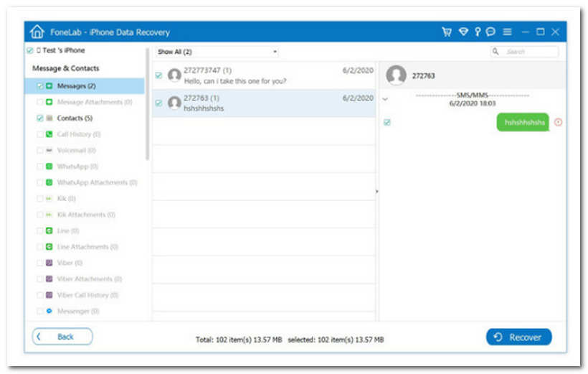
Task: Open the hamburger menu icon
Action: [507, 32]
